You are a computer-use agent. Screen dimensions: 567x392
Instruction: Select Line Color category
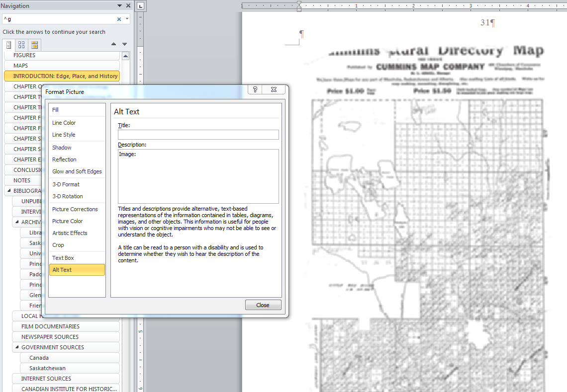[x=77, y=123]
